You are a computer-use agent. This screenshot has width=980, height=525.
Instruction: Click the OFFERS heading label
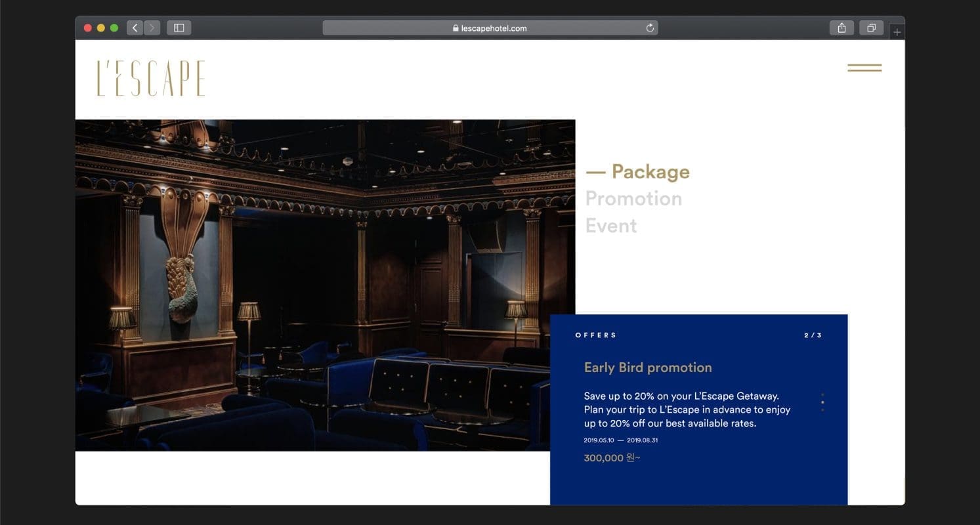click(596, 335)
